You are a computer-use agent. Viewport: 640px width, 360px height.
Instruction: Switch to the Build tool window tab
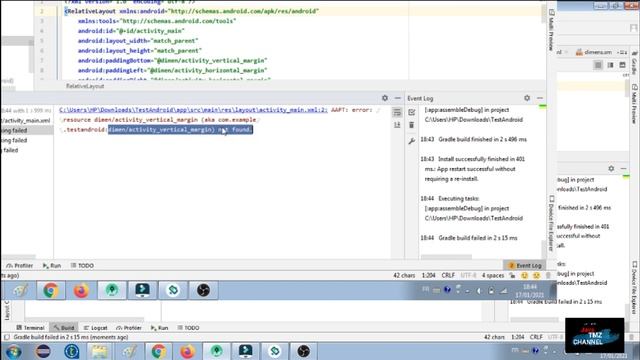64,327
